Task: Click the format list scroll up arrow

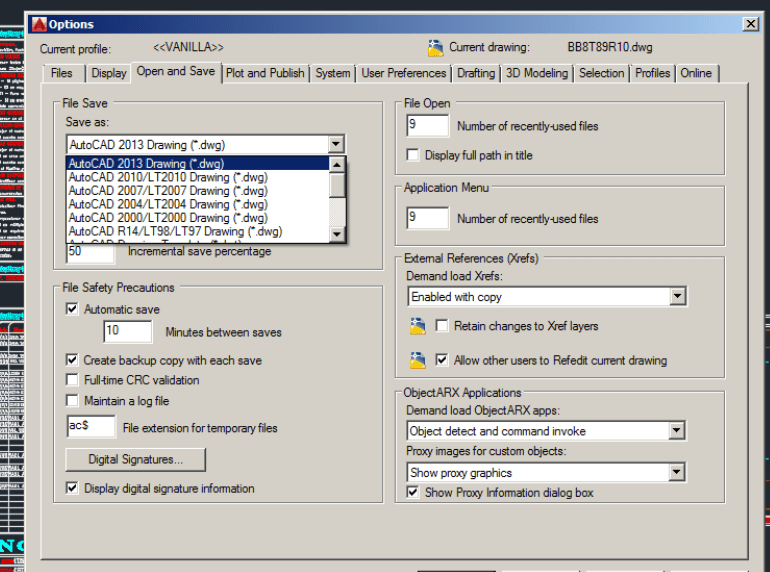Action: pos(337,164)
